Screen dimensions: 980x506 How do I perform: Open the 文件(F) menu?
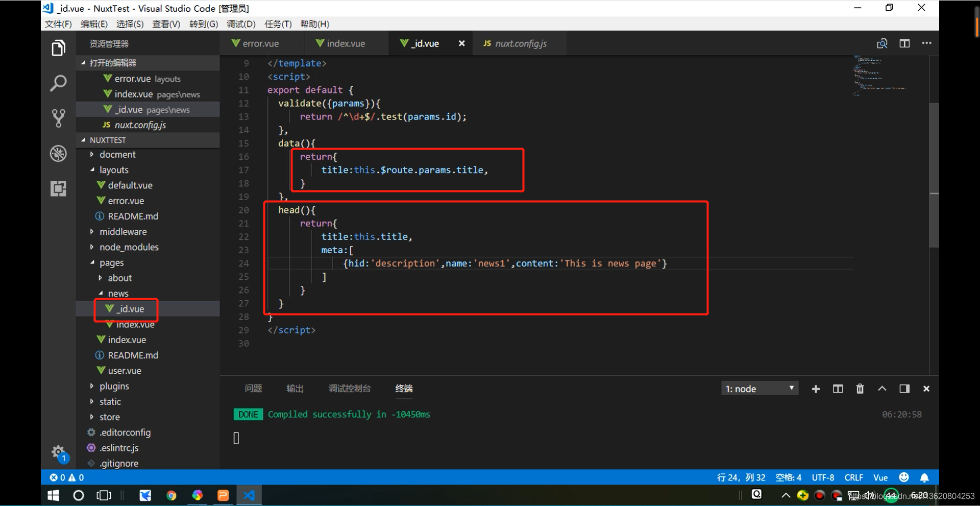point(57,23)
